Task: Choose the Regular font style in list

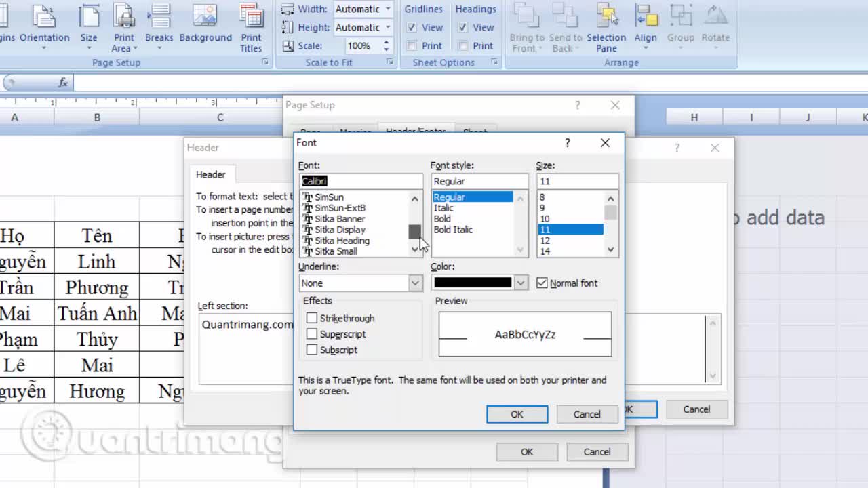Action: (473, 197)
